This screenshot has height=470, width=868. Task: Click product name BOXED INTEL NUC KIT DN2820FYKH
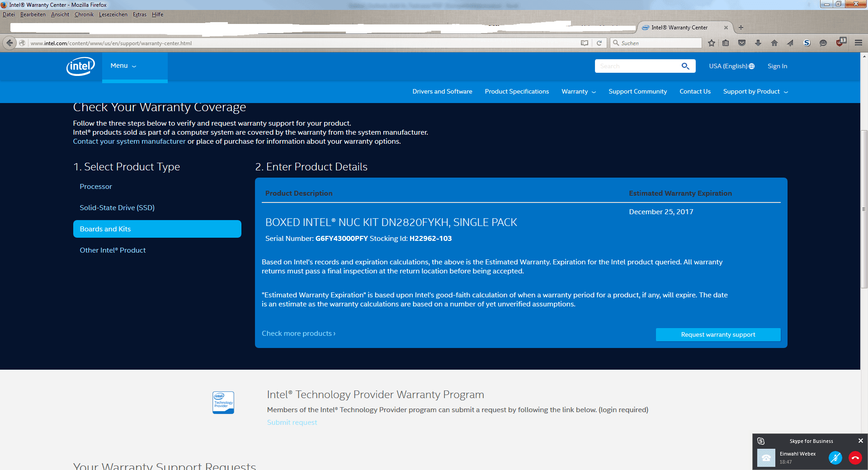click(x=391, y=222)
